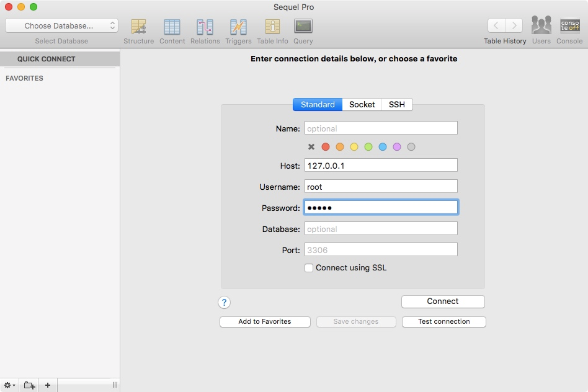Focus the Name input field
Viewport: 588px width, 392px height.
pos(381,128)
